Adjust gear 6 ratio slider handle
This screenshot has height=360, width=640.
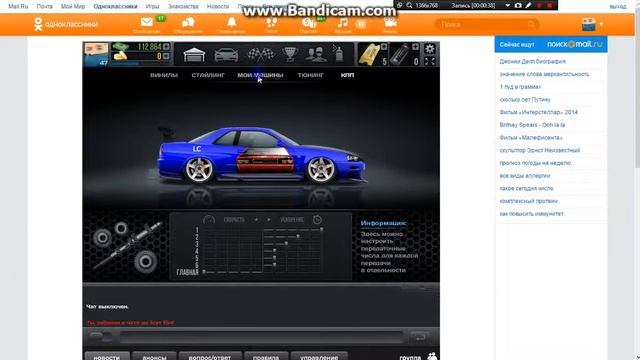coord(274,265)
